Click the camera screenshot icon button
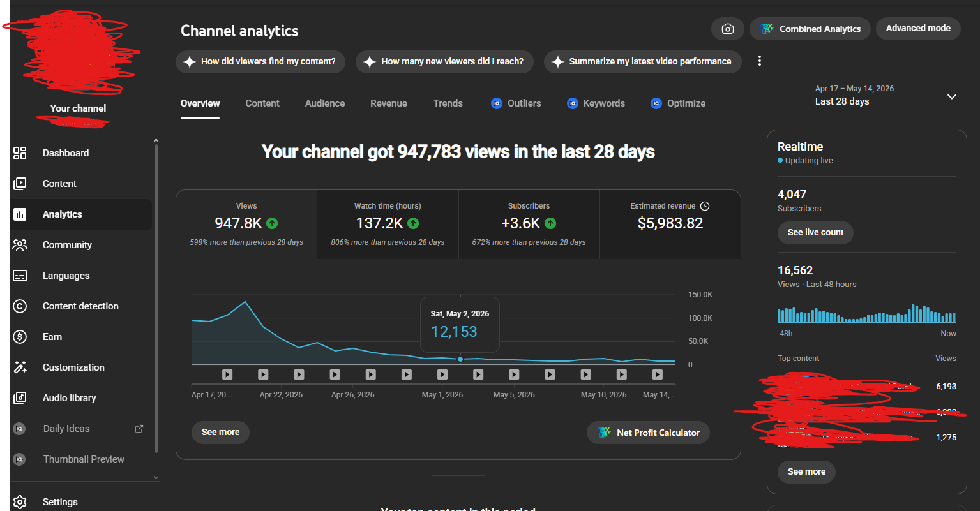This screenshot has width=980, height=511. click(x=727, y=29)
